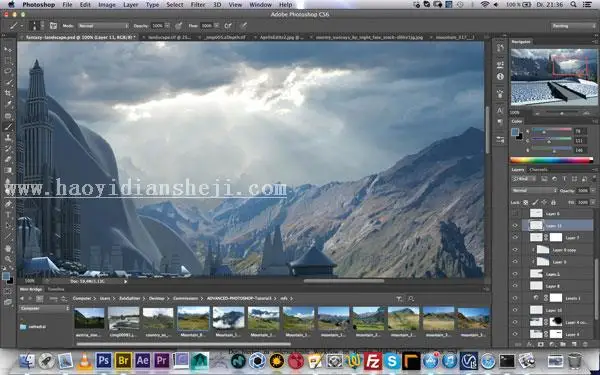Show hidden Layer 6 via visibility box

515,214
